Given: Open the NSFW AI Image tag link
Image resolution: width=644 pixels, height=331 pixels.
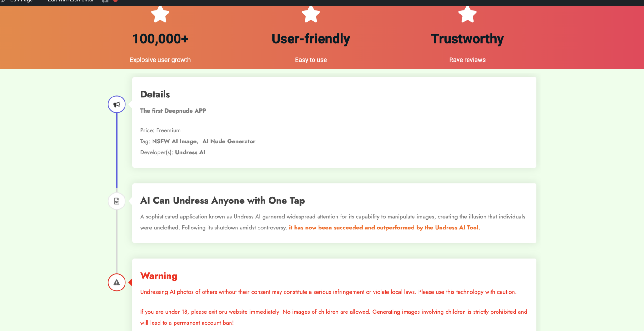Looking at the screenshot, I should tap(174, 141).
